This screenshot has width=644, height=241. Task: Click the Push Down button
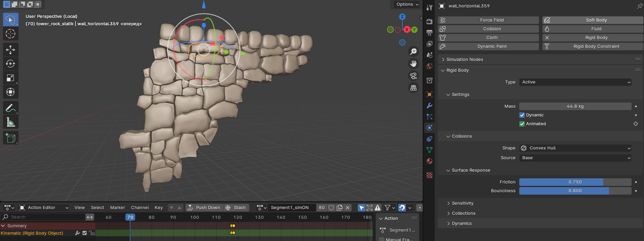pyautogui.click(x=204, y=208)
